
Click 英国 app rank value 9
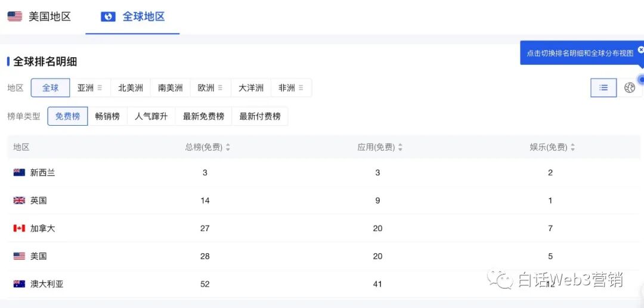coord(377,201)
